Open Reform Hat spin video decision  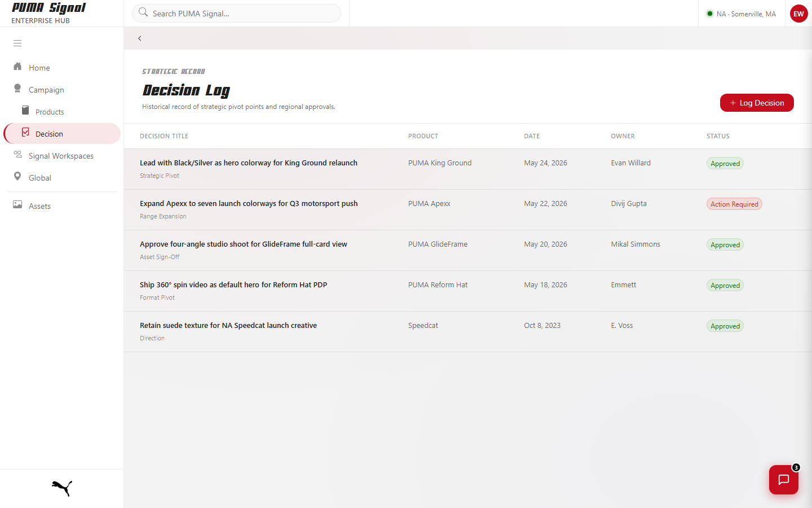pos(233,284)
